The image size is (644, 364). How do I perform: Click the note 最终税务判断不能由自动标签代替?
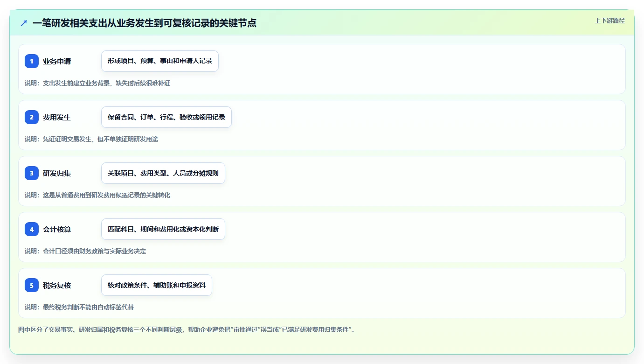point(79,307)
